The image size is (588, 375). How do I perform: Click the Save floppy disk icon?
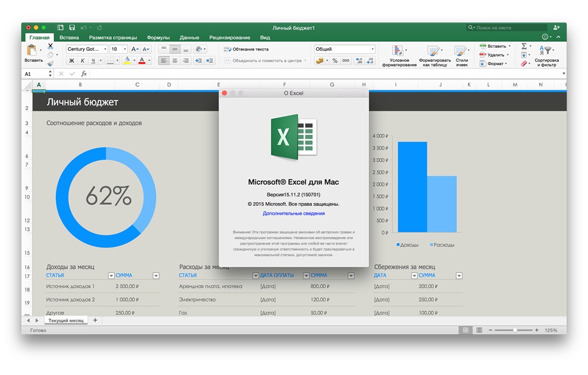pyautogui.click(x=72, y=28)
